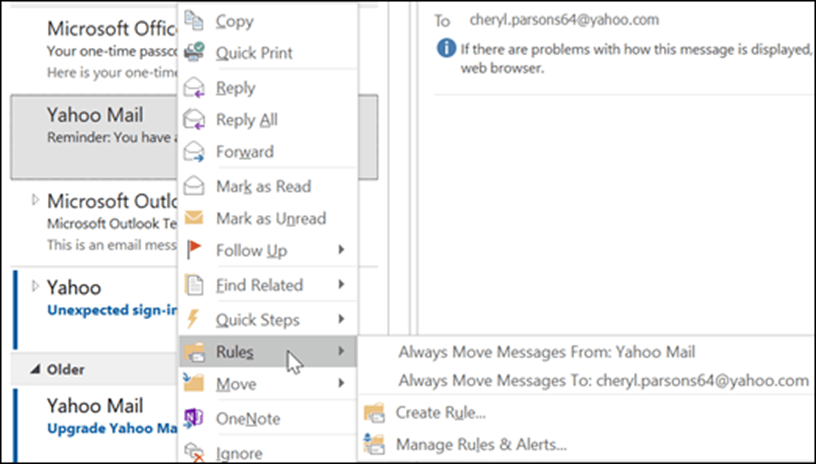Expand the Move submenu arrow
The image size is (816, 464).
pos(341,383)
